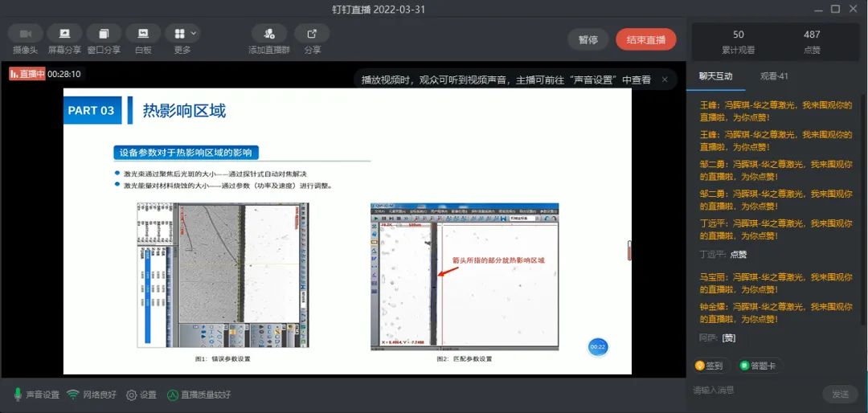Switch to the 聊天互动 chat tab

click(715, 76)
